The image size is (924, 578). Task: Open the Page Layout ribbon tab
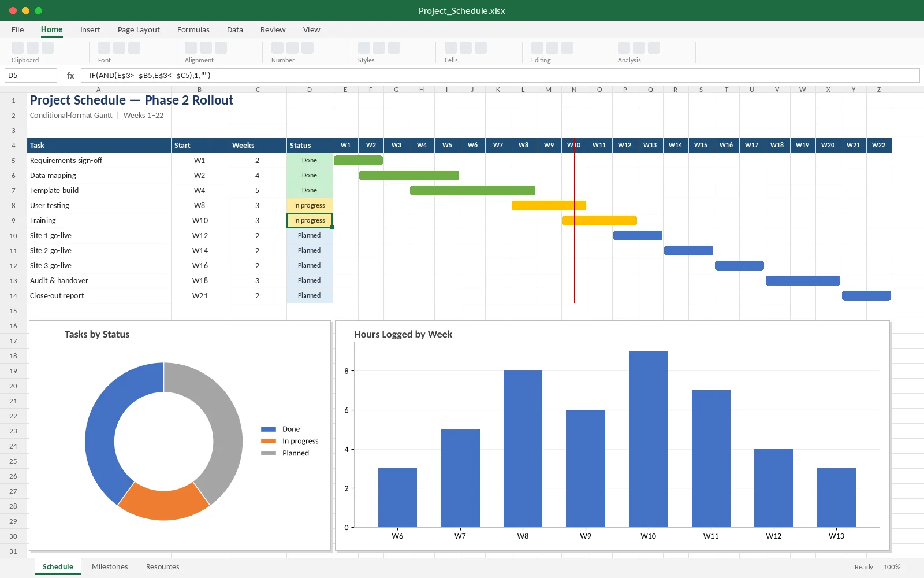139,29
